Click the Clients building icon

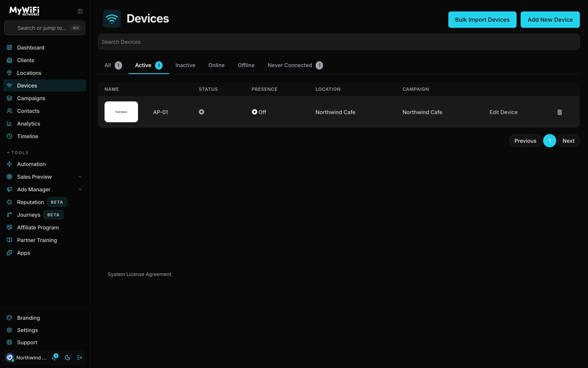click(x=9, y=60)
